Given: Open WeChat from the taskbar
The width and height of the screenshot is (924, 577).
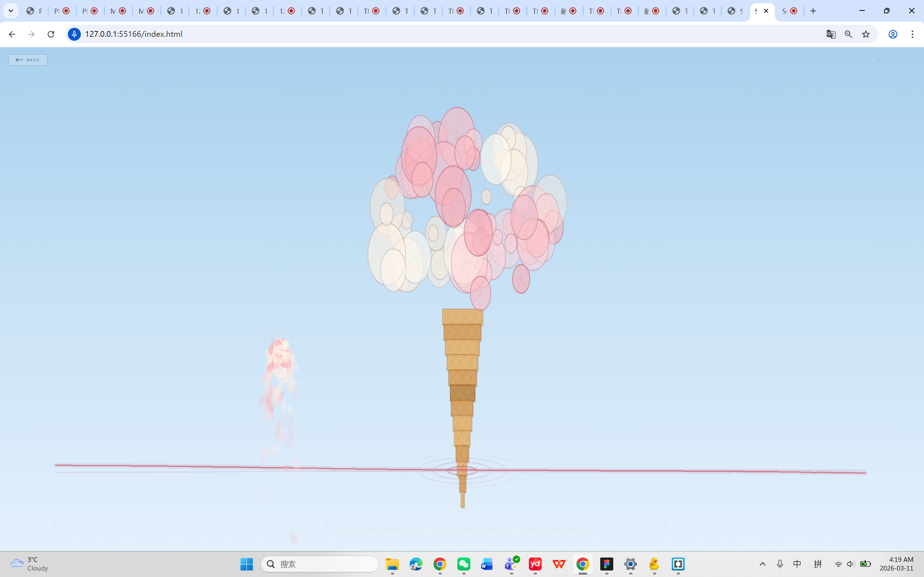Looking at the screenshot, I should click(x=464, y=564).
